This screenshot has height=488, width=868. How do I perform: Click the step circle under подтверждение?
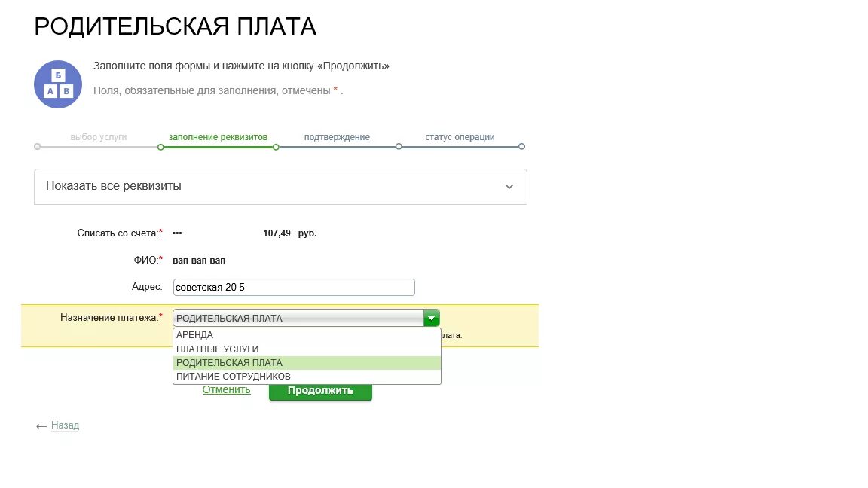[x=399, y=148]
